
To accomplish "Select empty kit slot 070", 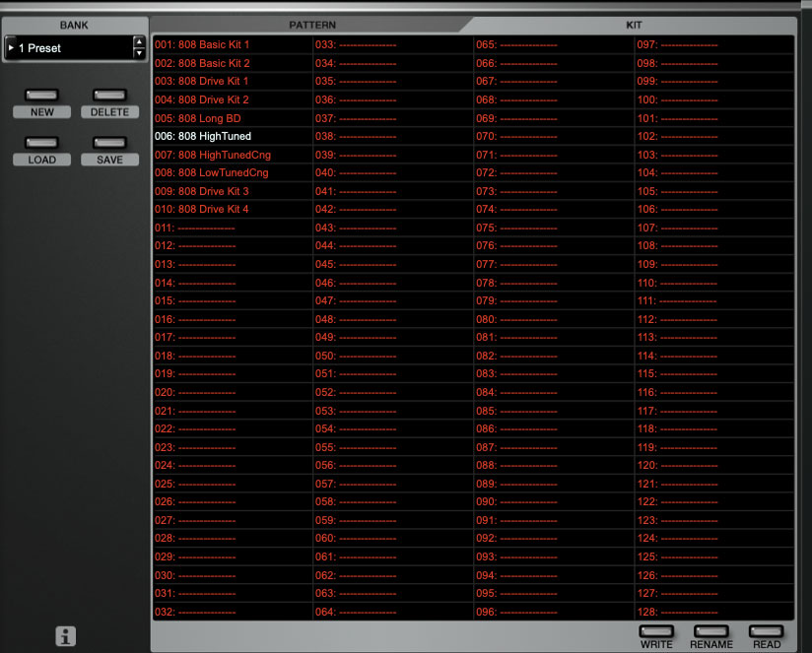I will (554, 136).
